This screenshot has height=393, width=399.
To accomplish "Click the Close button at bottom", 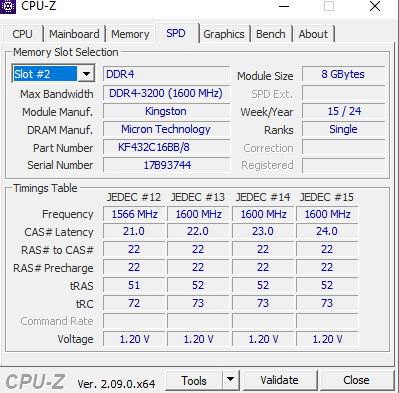I will pyautogui.click(x=356, y=380).
